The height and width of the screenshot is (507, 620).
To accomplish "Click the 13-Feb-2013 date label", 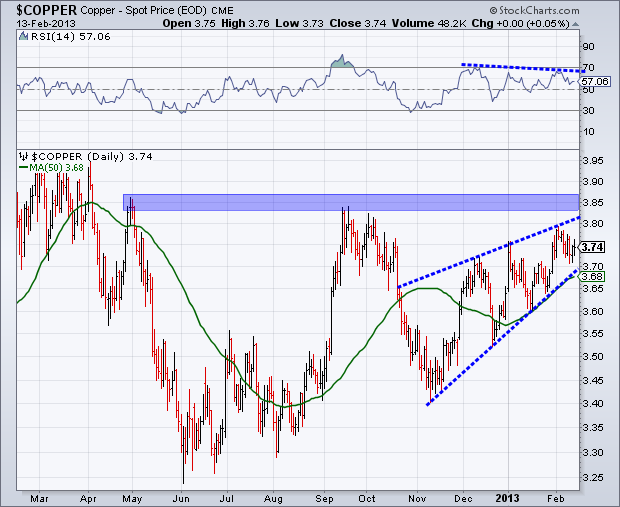I will (45, 23).
